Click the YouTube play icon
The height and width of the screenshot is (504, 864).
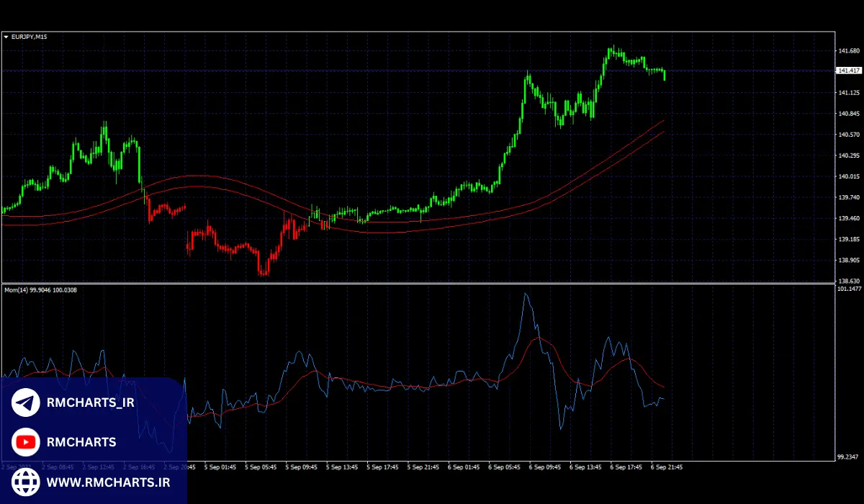click(26, 441)
